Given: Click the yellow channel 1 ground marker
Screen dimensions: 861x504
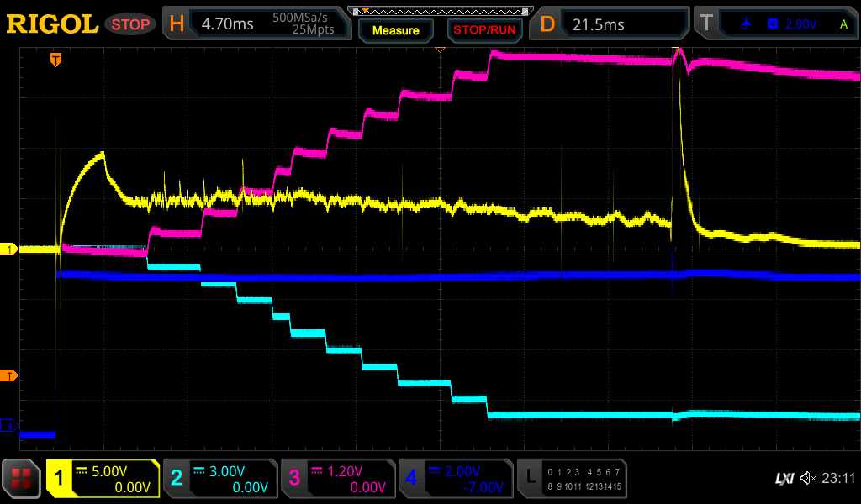Looking at the screenshot, I should (x=9, y=249).
